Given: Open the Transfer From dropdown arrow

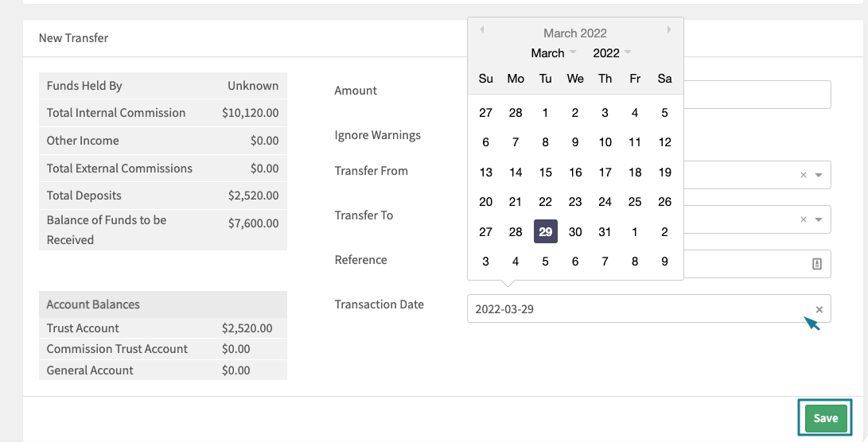Looking at the screenshot, I should point(819,175).
